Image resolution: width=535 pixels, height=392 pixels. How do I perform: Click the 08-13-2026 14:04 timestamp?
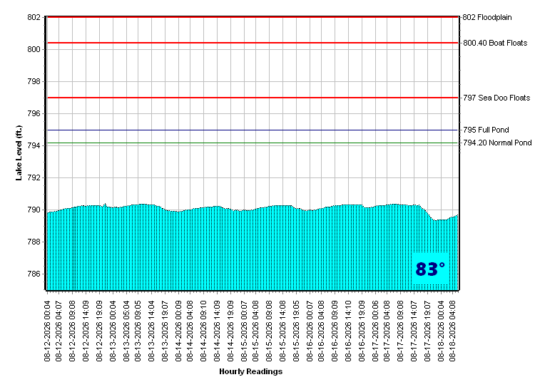[151, 331]
